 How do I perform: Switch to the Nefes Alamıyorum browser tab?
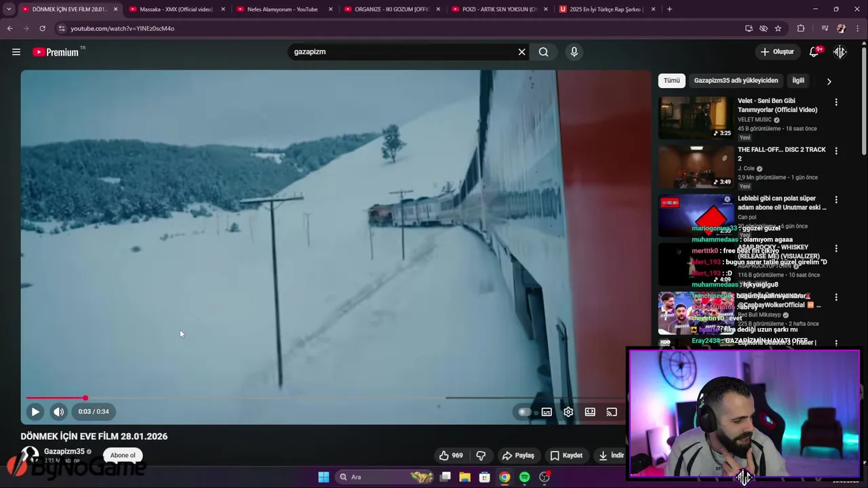tap(282, 9)
